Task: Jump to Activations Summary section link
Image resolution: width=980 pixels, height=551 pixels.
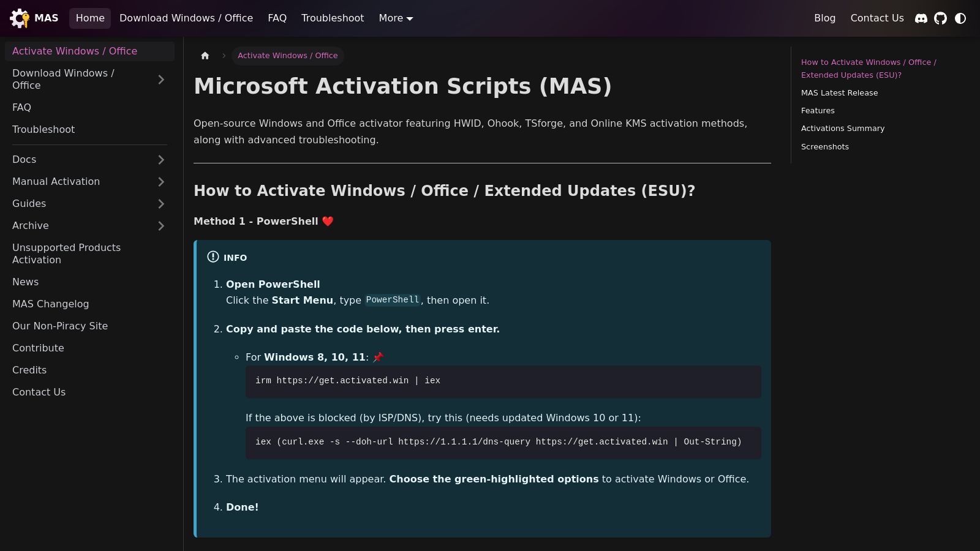Action: coord(843,129)
